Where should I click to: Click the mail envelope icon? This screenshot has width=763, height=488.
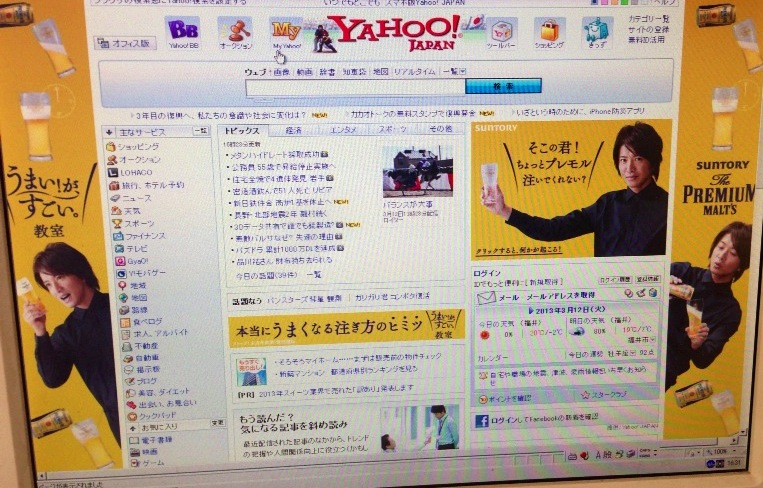[485, 298]
